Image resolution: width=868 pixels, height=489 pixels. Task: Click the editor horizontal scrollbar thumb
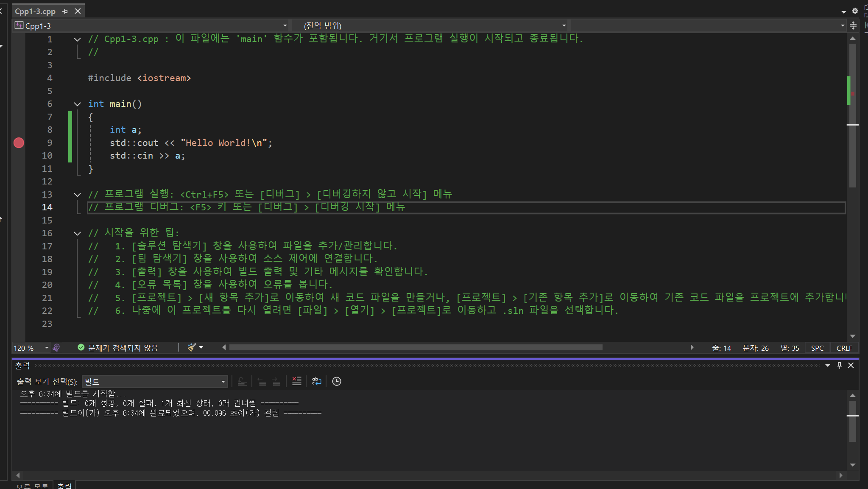(416, 348)
